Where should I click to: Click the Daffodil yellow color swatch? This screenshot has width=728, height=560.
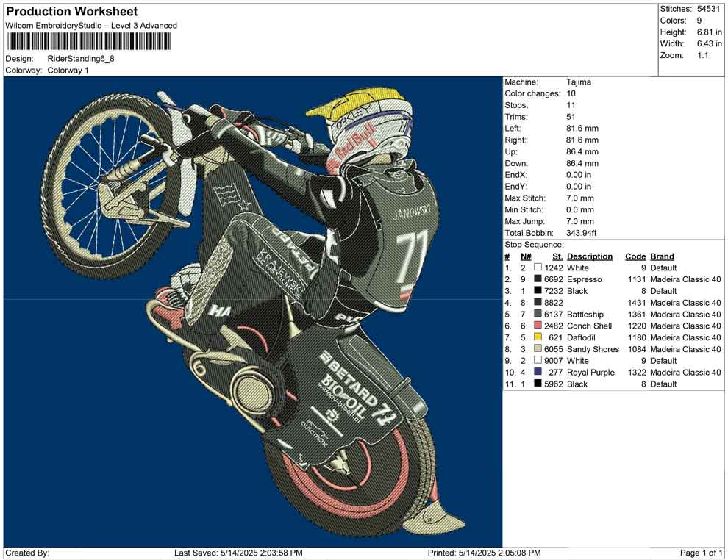(x=538, y=337)
